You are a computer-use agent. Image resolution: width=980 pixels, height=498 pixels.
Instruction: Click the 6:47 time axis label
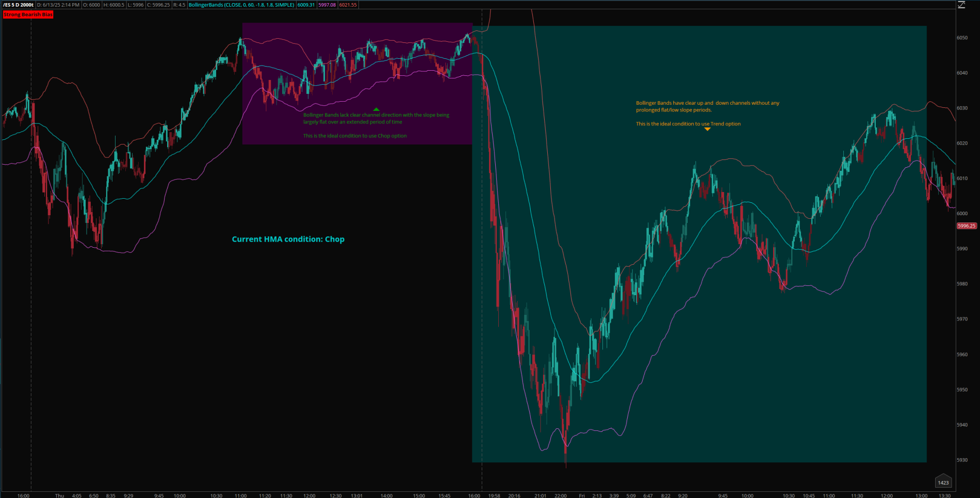[x=648, y=495]
